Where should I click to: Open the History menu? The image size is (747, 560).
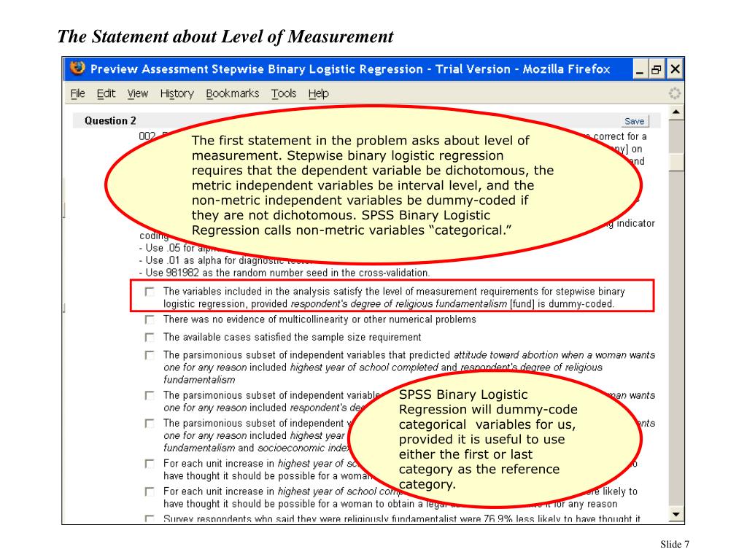(x=177, y=93)
